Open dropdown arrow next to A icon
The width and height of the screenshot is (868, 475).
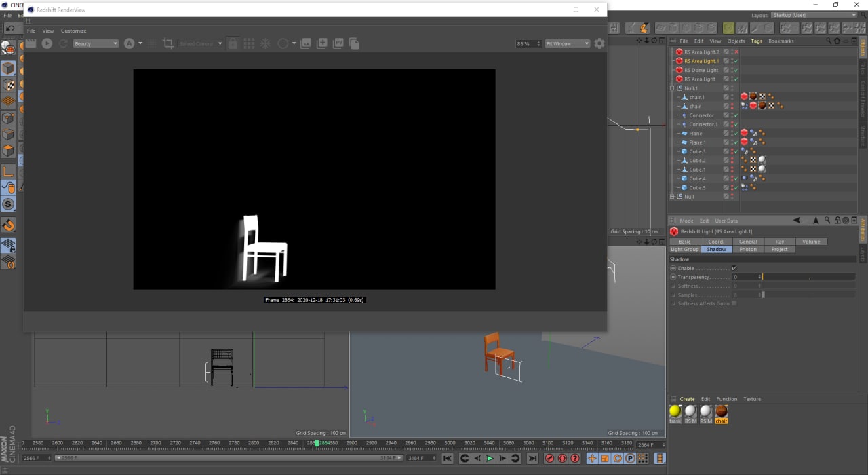tap(140, 43)
